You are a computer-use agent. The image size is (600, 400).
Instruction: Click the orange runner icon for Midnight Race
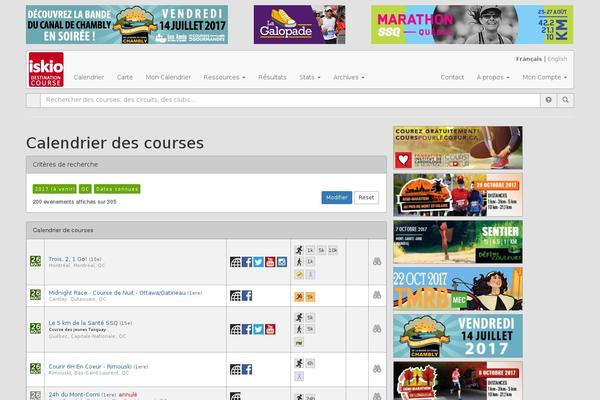tap(299, 297)
